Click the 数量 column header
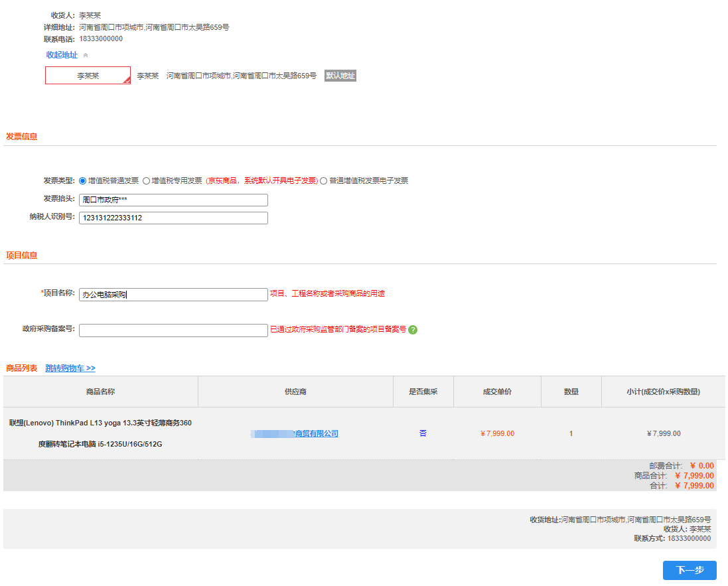The image size is (728, 586). (x=571, y=392)
